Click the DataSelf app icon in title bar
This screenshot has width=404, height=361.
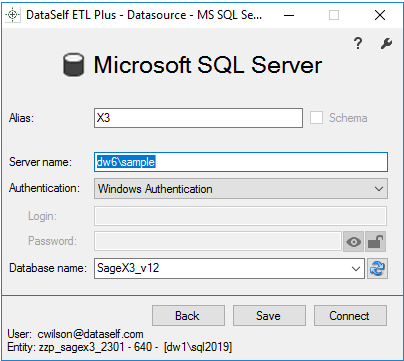[13, 15]
